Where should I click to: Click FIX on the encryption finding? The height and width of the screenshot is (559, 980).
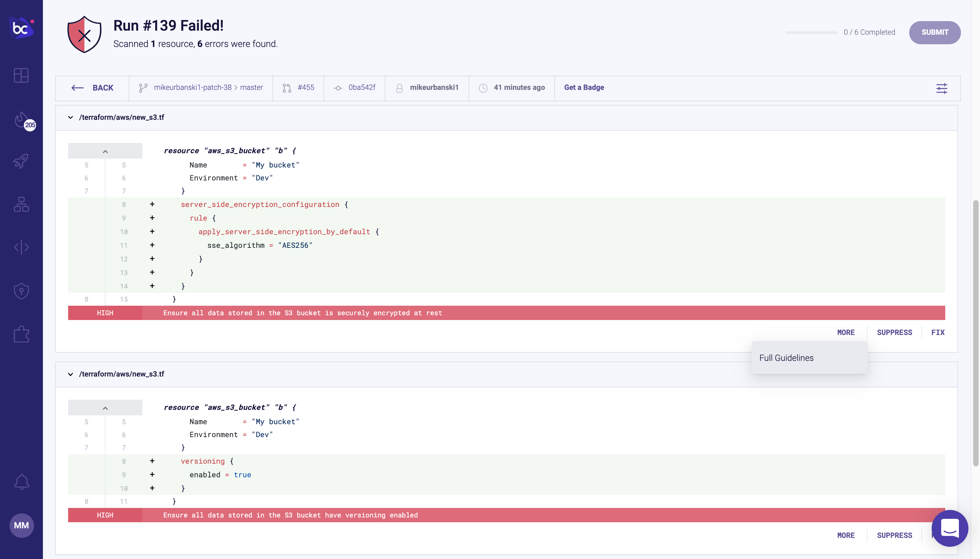[938, 332]
